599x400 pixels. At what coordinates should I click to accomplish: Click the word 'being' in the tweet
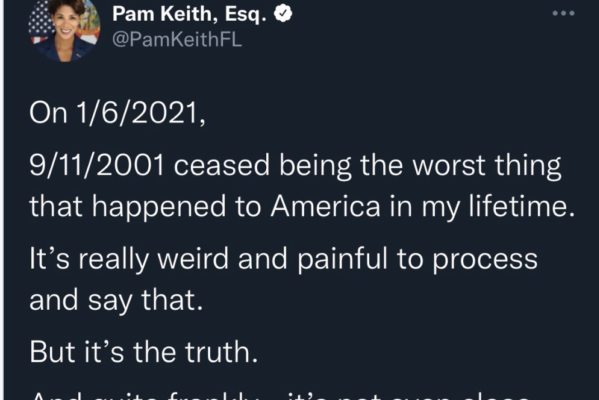(315, 167)
